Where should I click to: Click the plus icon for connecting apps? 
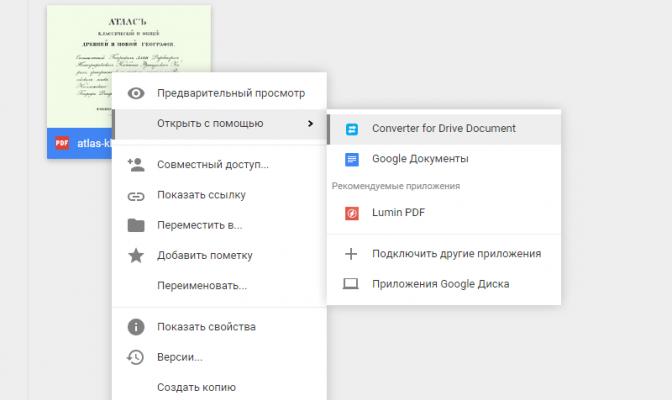(x=351, y=254)
